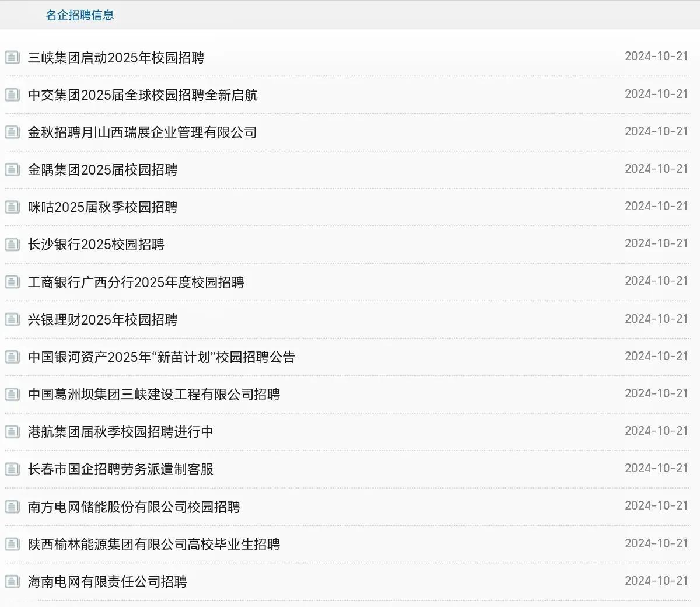Image resolution: width=700 pixels, height=607 pixels.
Task: Click document icon beside 长沙银行2025校园招聘
Action: [x=12, y=244]
